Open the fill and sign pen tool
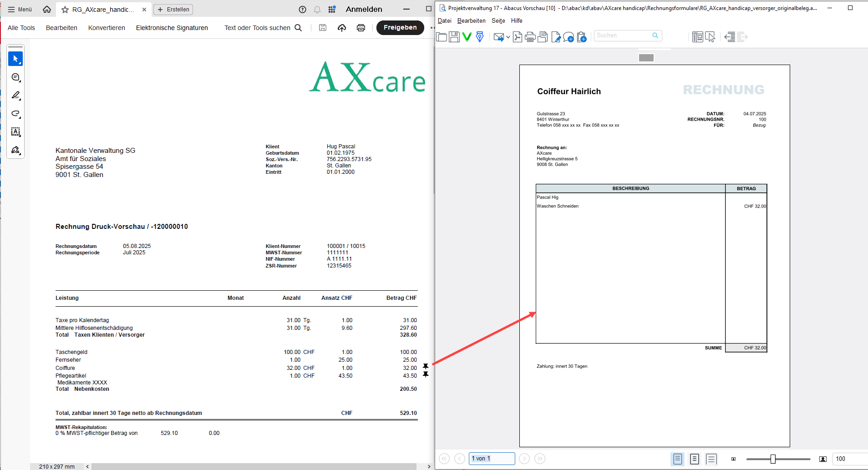868x470 pixels. click(15, 150)
